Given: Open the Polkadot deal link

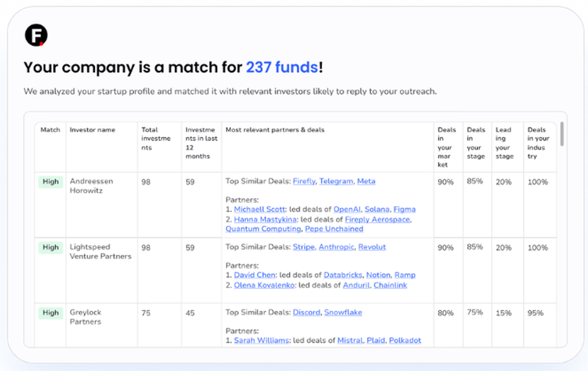Looking at the screenshot, I should [x=405, y=340].
